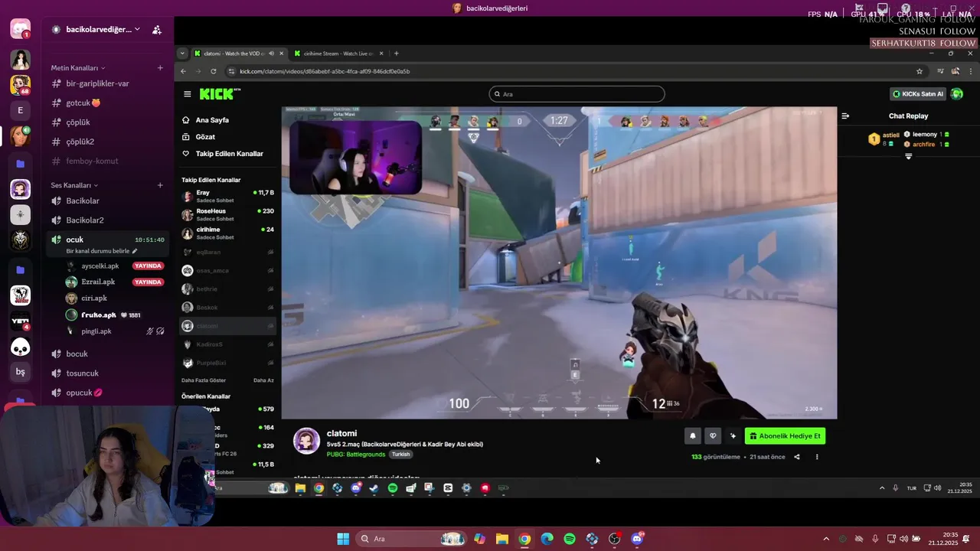980x551 pixels.
Task: Click 'Bir kanal durumu belirle' status text
Action: 97,251
